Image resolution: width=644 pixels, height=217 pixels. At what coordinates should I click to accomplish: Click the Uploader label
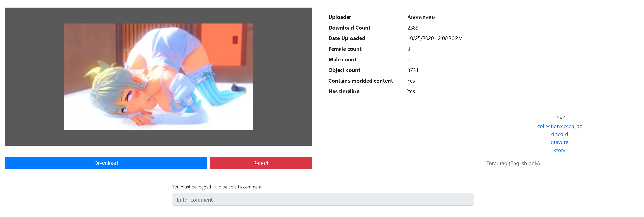tap(340, 17)
